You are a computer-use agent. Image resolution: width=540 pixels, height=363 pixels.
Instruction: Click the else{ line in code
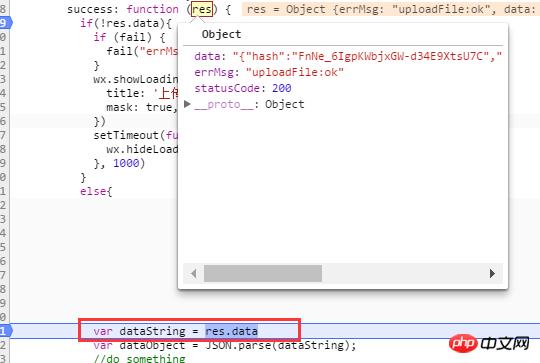tap(96, 191)
